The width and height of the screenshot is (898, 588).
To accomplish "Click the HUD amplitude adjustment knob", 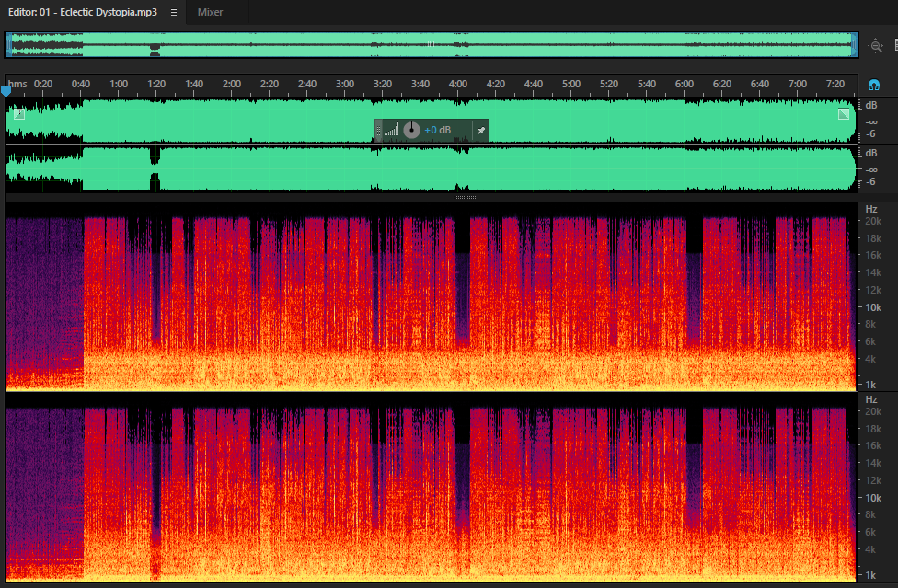I will click(x=411, y=130).
